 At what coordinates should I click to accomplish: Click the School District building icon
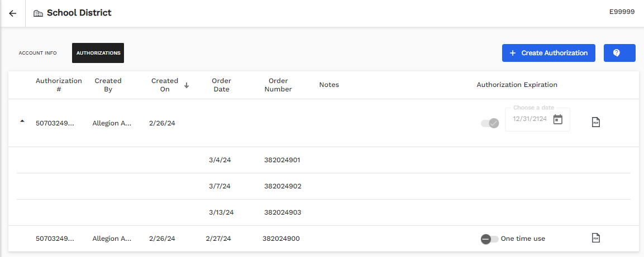(38, 13)
